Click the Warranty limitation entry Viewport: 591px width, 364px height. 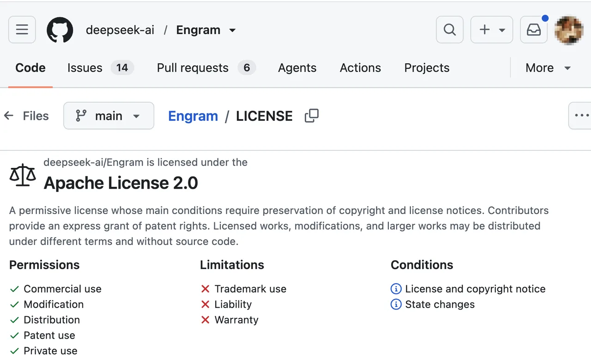click(236, 320)
